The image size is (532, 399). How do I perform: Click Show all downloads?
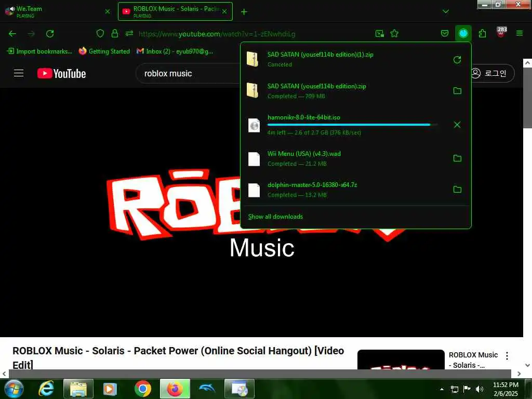coord(275,217)
